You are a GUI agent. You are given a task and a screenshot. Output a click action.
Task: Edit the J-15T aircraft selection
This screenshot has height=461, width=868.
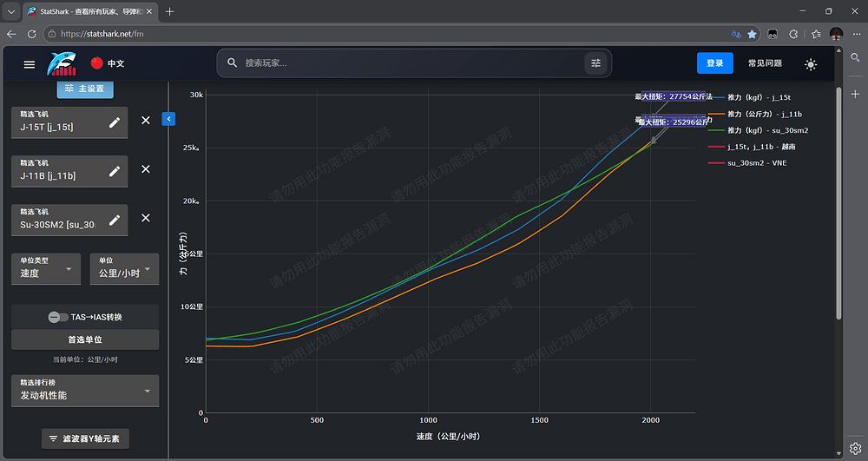[x=115, y=122]
